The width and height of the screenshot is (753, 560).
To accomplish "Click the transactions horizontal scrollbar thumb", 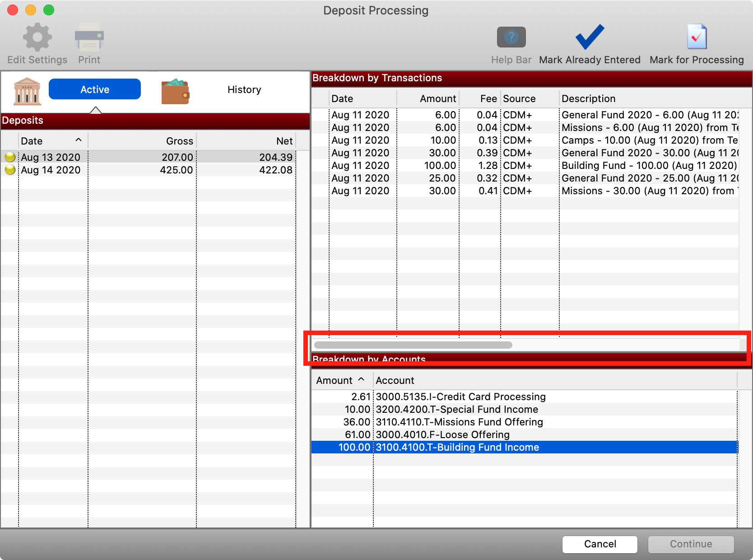I will [413, 345].
